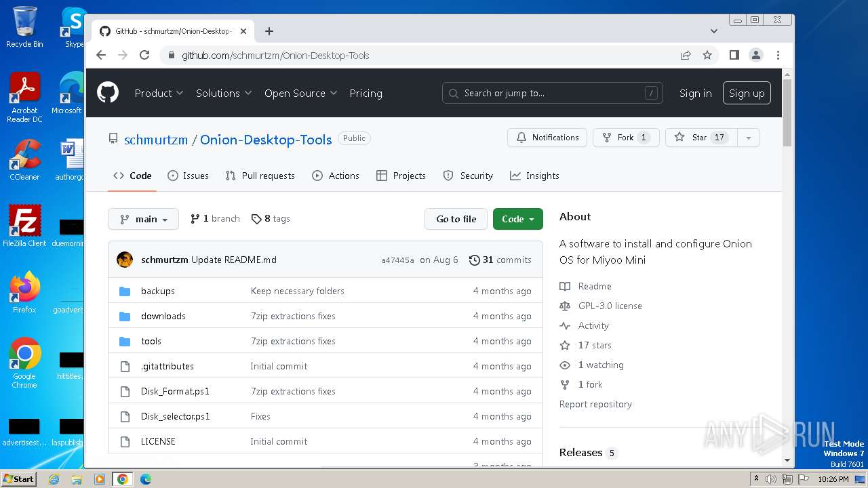Open the Disk_Format.ps1 file
Image resolution: width=868 pixels, height=488 pixels.
point(175,391)
